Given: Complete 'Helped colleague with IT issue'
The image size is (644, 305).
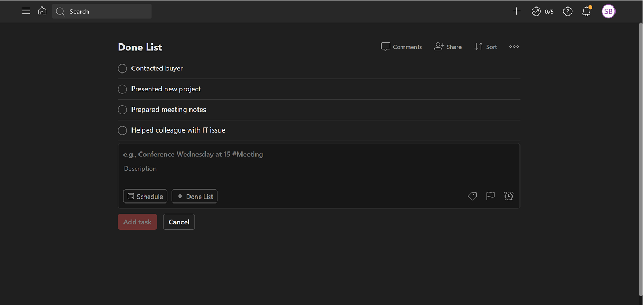Looking at the screenshot, I should coord(122,130).
